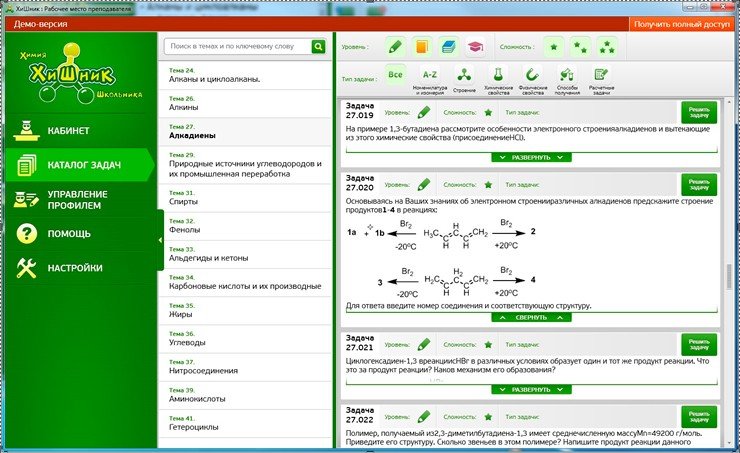Open topic Природные источники углеводородов
Image resolution: width=740 pixels, height=453 pixels.
tap(245, 165)
